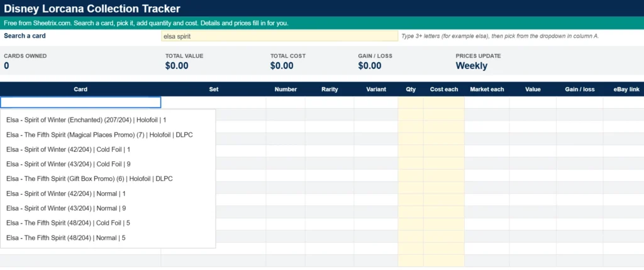Click the Number column header
Image resolution: width=644 pixels, height=270 pixels.
point(286,89)
